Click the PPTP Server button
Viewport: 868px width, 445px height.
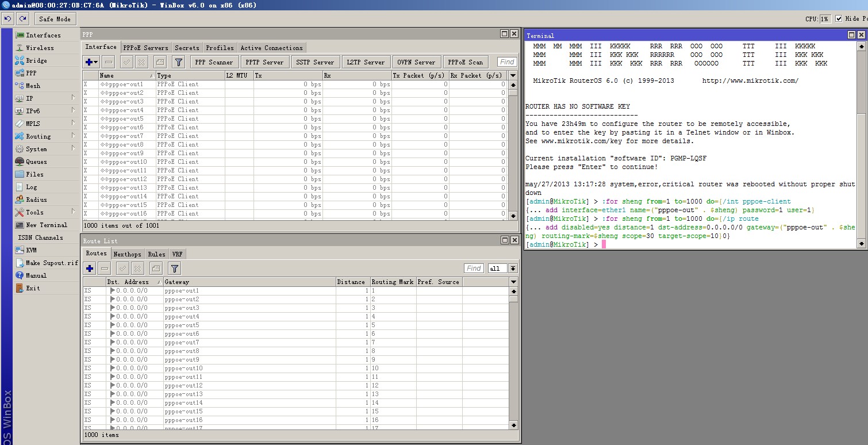(264, 62)
